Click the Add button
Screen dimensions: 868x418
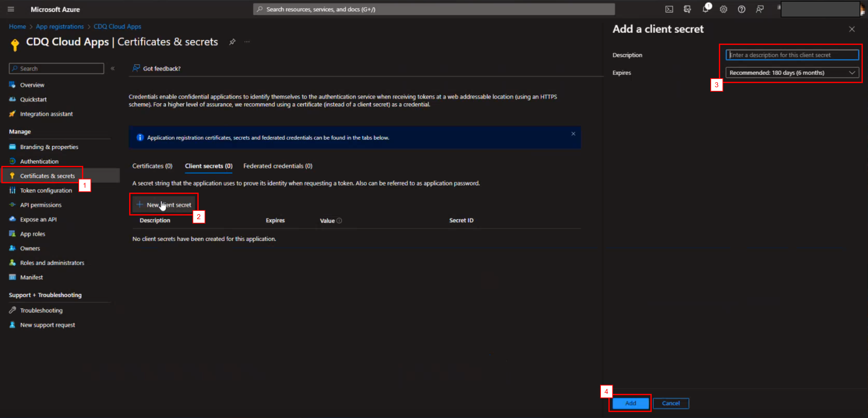point(630,403)
